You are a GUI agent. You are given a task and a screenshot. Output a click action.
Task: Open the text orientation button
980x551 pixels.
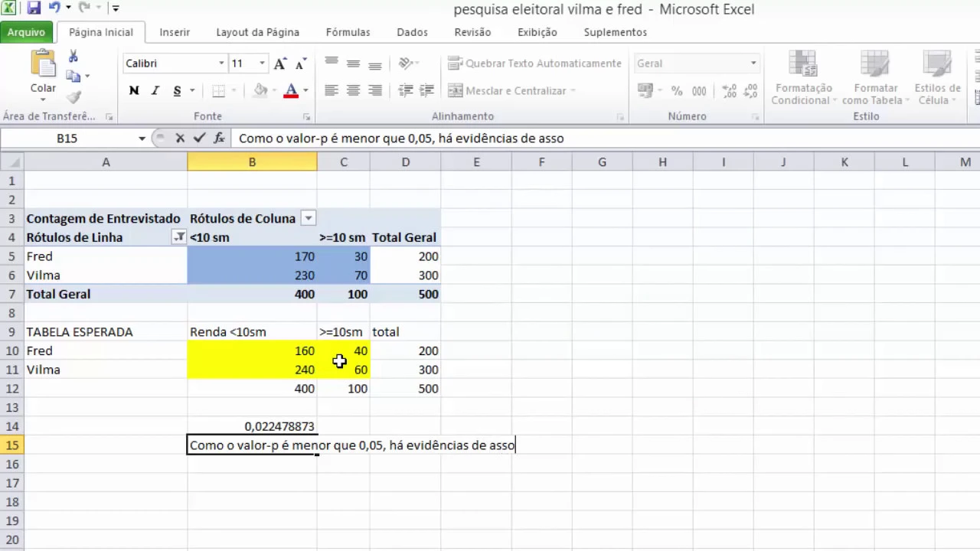point(408,64)
